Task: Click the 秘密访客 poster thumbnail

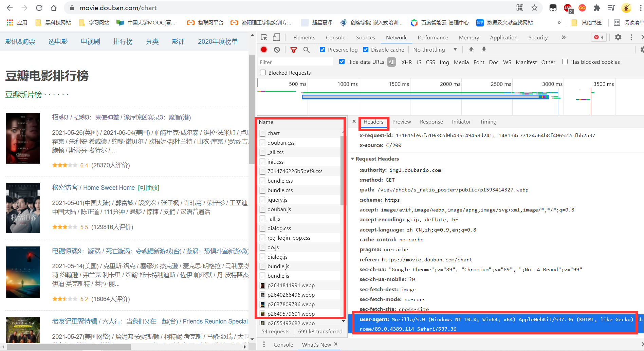Action: 23,208
